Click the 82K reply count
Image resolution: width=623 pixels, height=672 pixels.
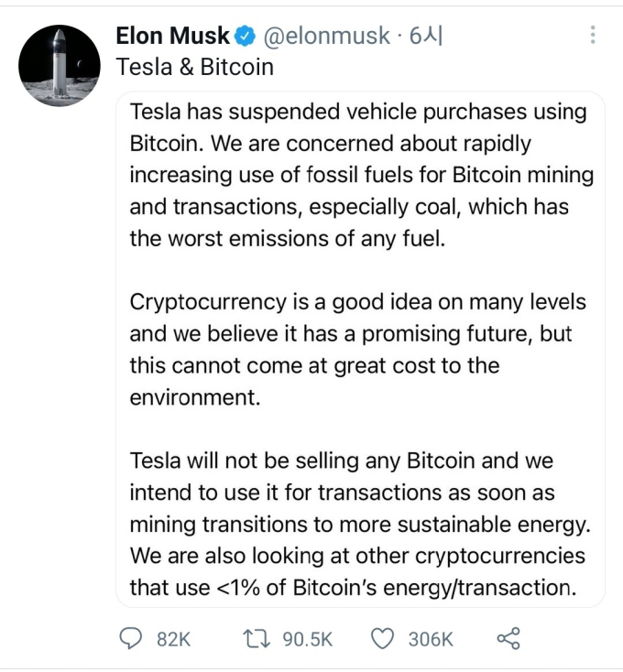point(173,639)
